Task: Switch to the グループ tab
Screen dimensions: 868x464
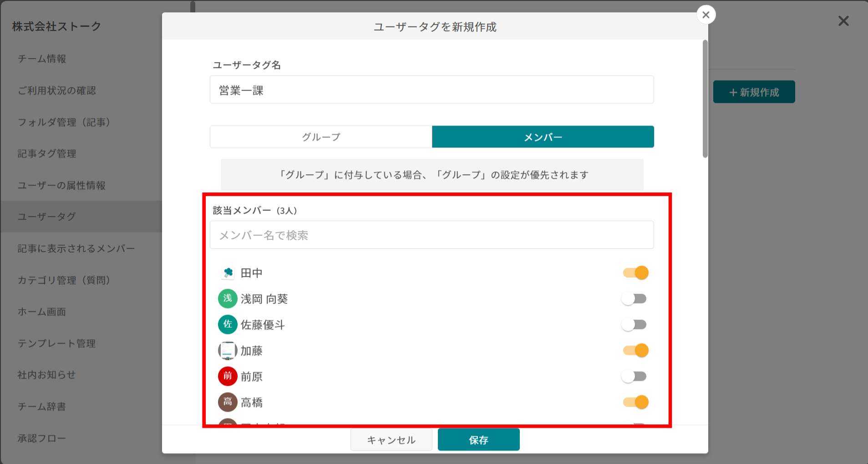Action: pos(320,136)
